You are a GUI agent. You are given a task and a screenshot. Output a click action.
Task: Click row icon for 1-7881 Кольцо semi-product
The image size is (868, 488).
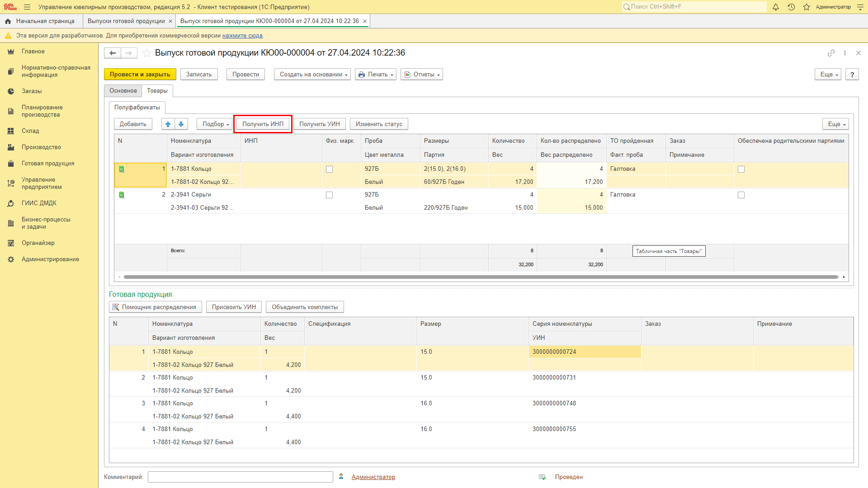coord(122,169)
